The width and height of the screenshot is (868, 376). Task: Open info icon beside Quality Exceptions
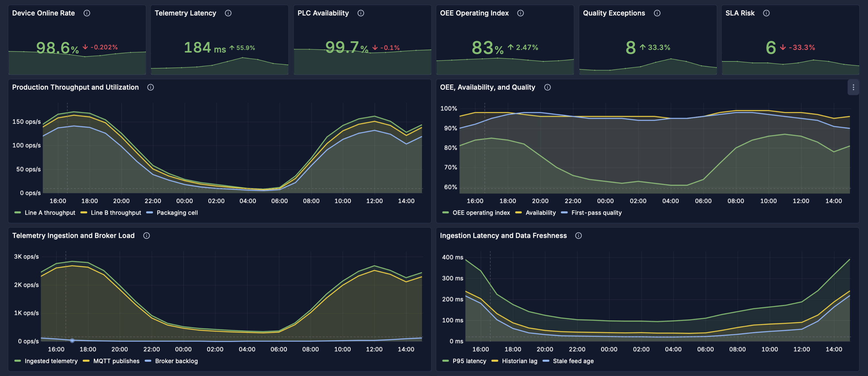pyautogui.click(x=657, y=13)
